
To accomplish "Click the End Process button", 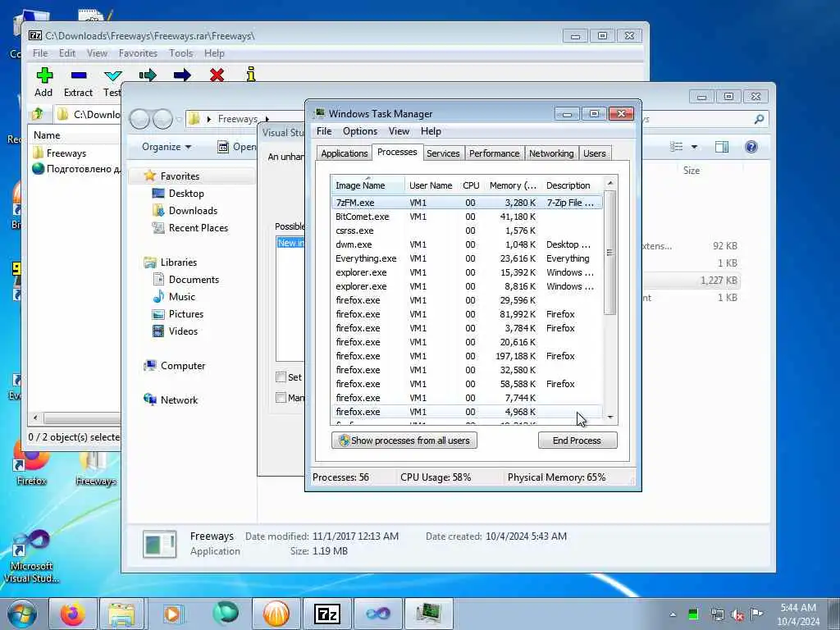I will pos(577,441).
